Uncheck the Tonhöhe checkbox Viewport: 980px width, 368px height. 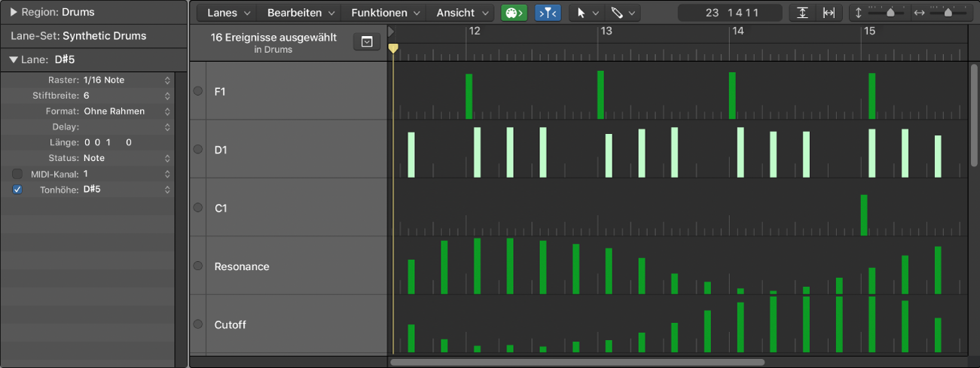[17, 190]
